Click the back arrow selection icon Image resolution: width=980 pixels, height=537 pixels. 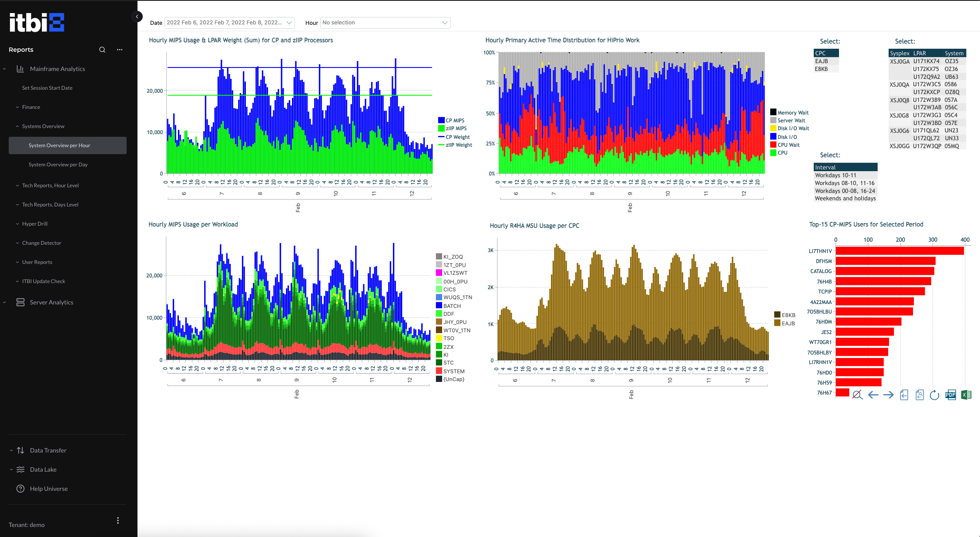pos(873,395)
